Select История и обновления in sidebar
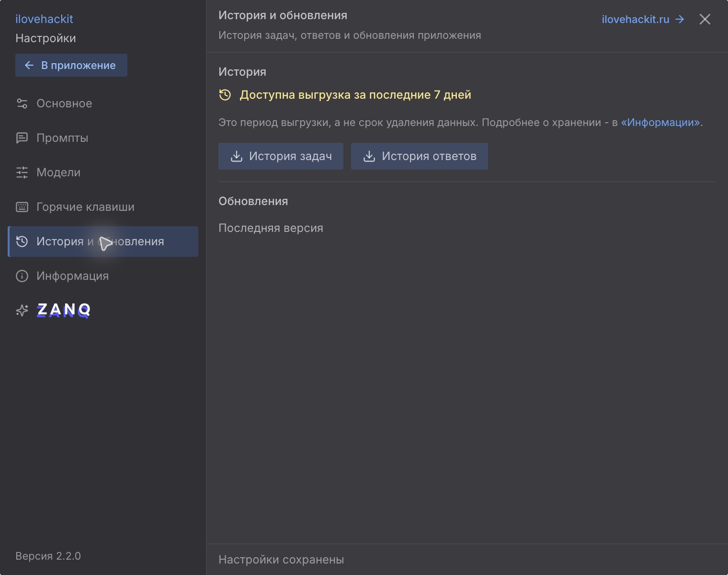 point(103,241)
